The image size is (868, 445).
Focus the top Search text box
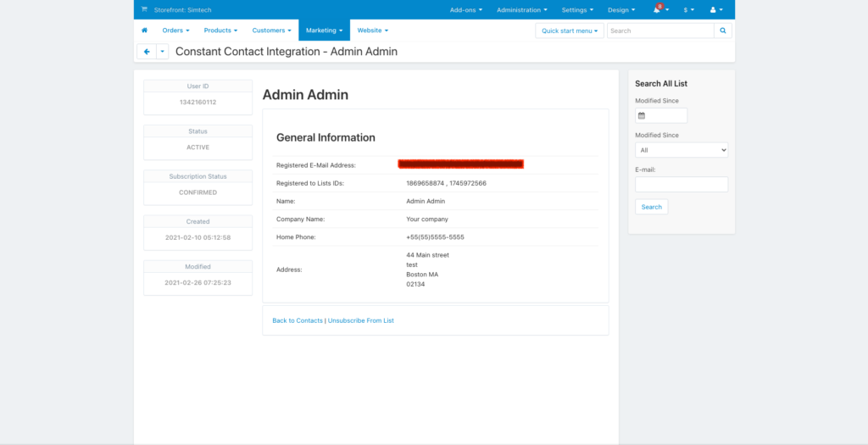pos(659,31)
